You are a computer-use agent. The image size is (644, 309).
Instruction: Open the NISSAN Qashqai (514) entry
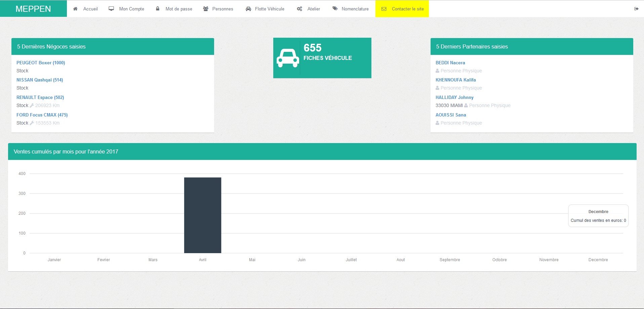point(40,80)
